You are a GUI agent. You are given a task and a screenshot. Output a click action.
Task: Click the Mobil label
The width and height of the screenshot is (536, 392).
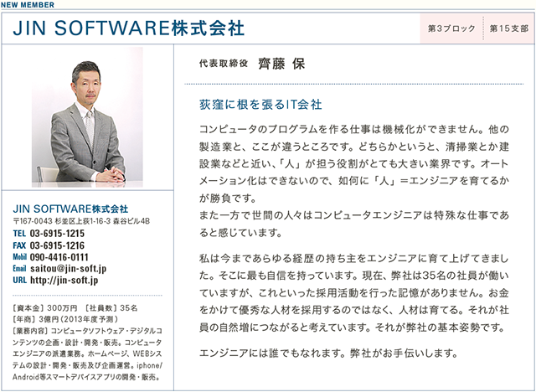tap(19, 257)
